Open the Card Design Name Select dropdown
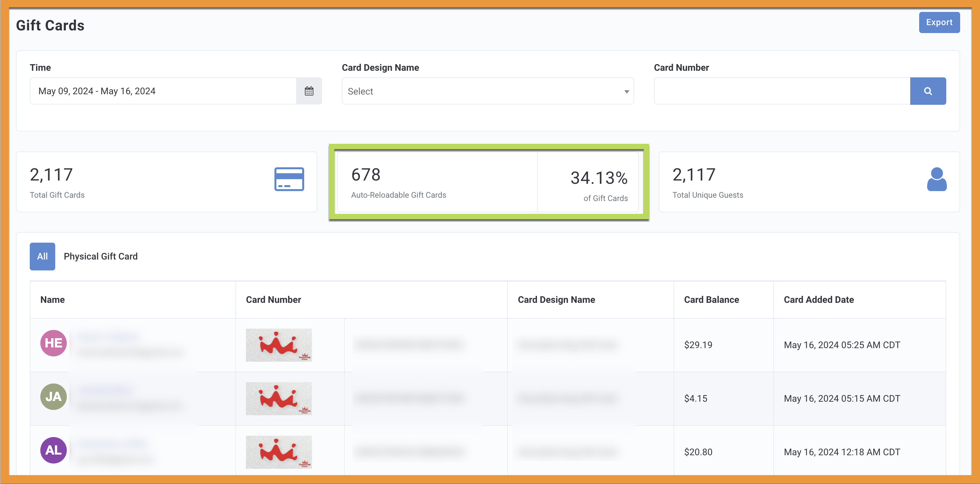The image size is (980, 484). pyautogui.click(x=488, y=91)
